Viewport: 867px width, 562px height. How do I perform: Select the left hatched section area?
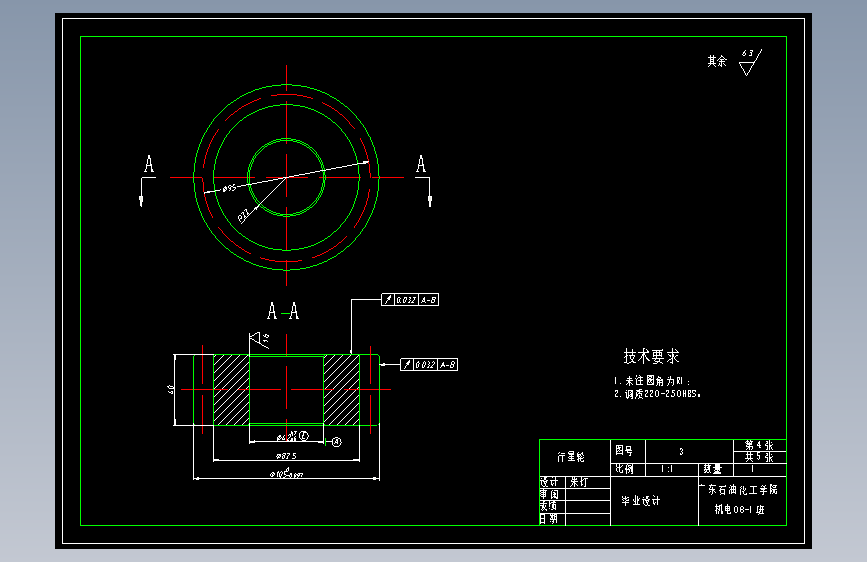231,390
